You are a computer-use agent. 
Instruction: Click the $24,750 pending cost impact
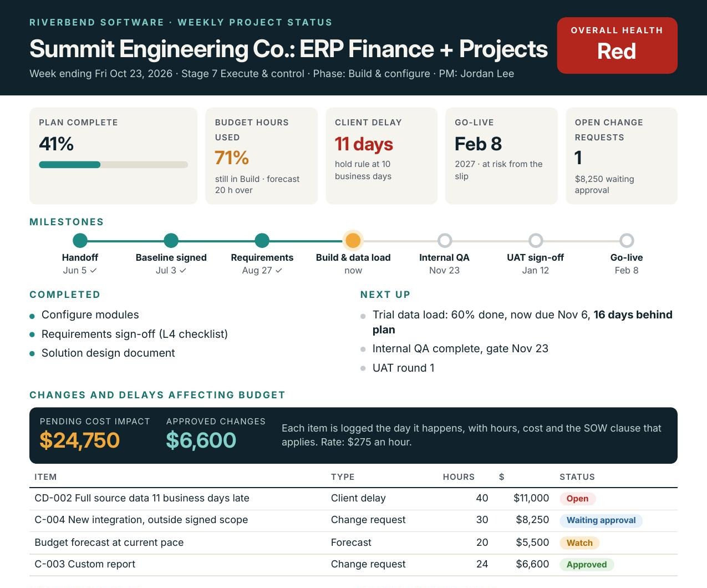click(79, 440)
